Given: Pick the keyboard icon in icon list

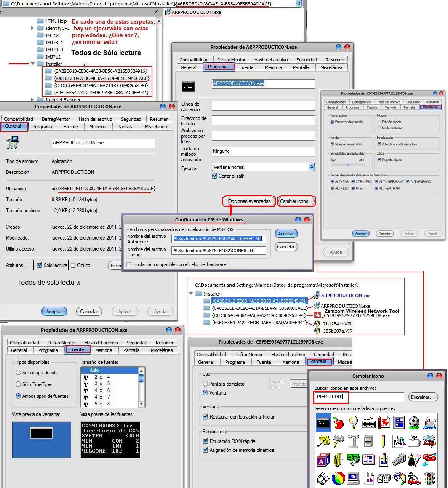Looking at the screenshot, I should pyautogui.click(x=369, y=423).
